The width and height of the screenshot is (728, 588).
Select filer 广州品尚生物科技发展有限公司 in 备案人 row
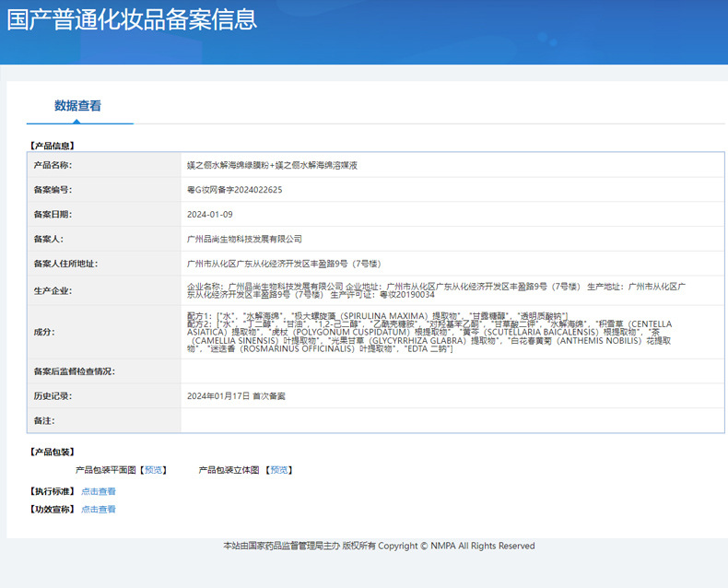[244, 240]
